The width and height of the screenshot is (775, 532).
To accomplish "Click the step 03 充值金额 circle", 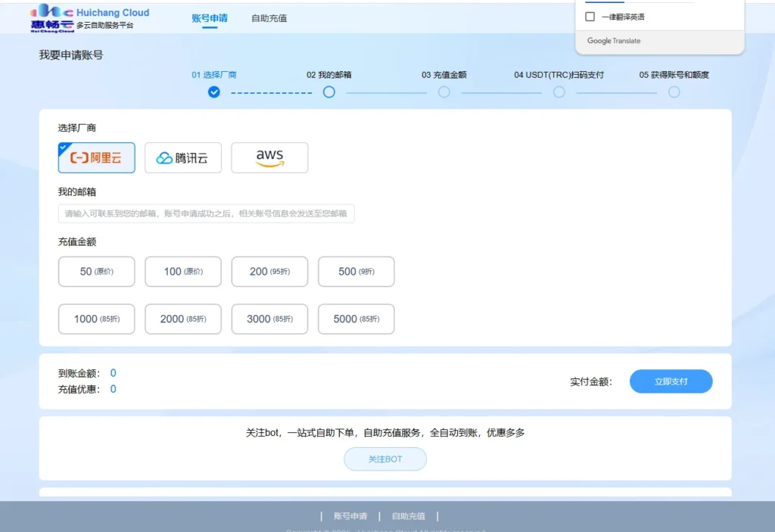I will [x=444, y=92].
